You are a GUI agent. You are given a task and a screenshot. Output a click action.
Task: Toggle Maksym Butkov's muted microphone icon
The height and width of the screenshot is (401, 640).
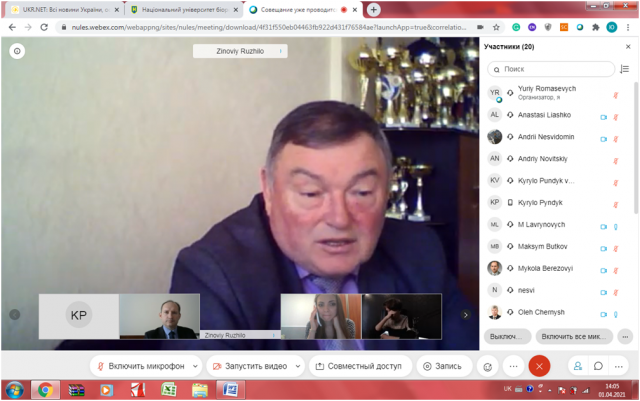pyautogui.click(x=616, y=249)
